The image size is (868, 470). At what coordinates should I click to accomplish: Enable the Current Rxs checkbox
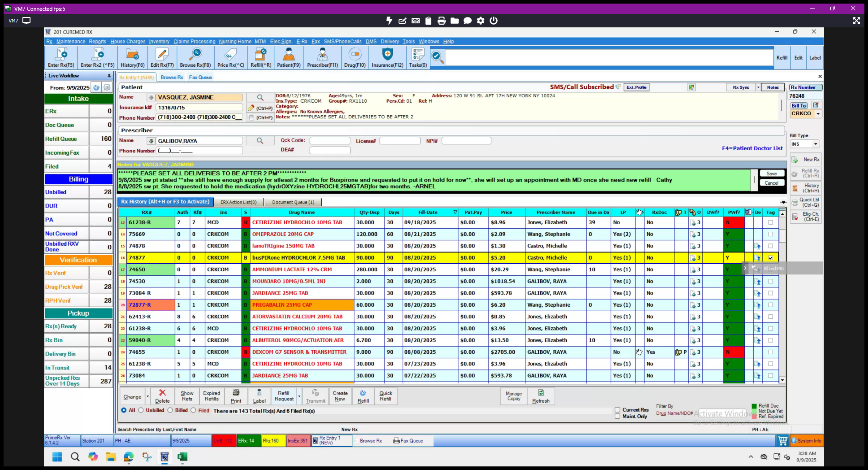click(617, 410)
